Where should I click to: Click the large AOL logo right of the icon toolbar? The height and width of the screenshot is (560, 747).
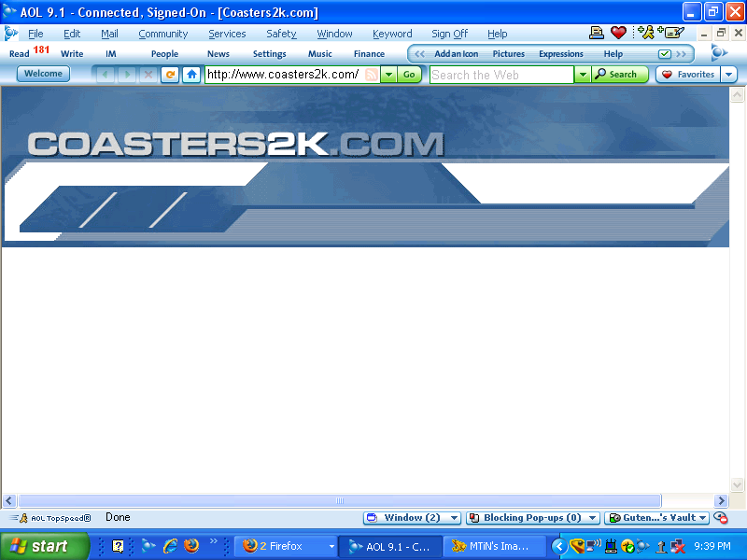coord(719,53)
